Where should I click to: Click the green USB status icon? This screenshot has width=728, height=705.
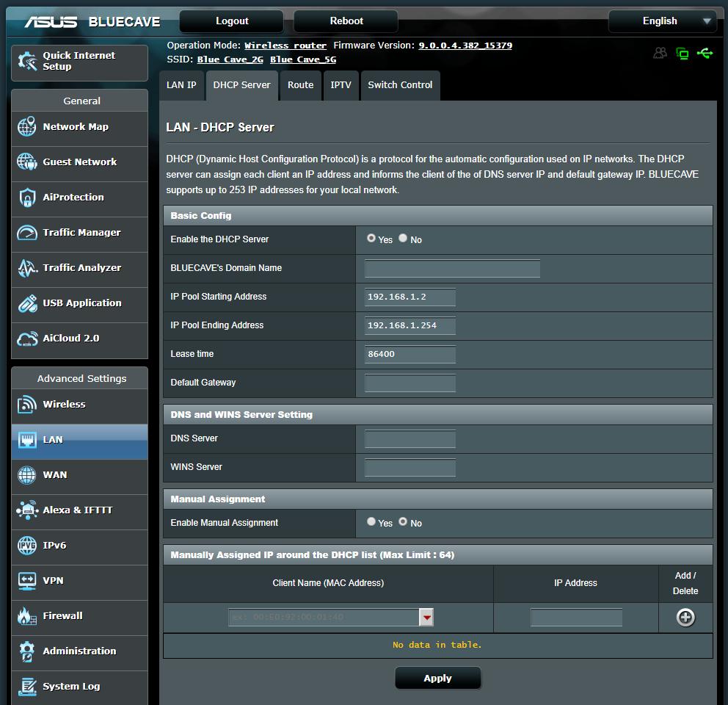click(x=705, y=53)
